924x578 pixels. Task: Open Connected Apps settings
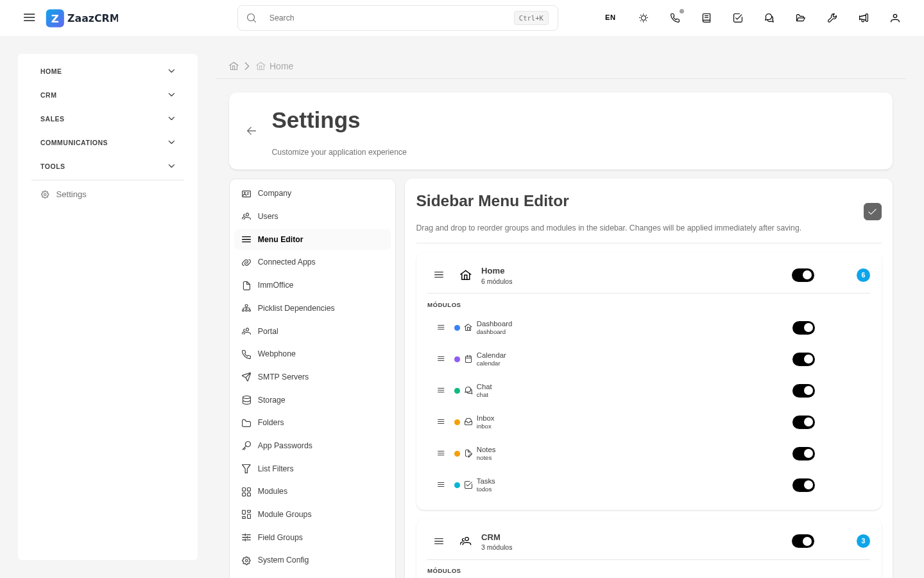(312, 262)
